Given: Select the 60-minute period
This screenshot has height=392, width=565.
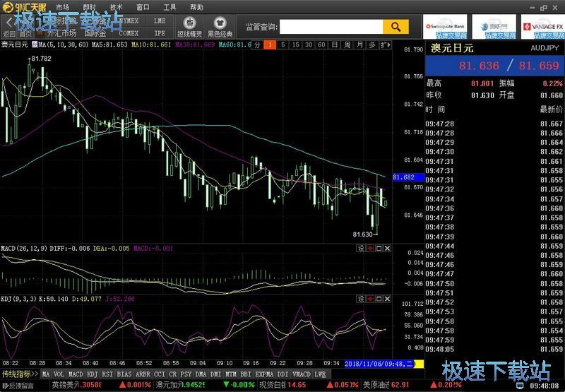Looking at the screenshot, I should pos(322,44).
